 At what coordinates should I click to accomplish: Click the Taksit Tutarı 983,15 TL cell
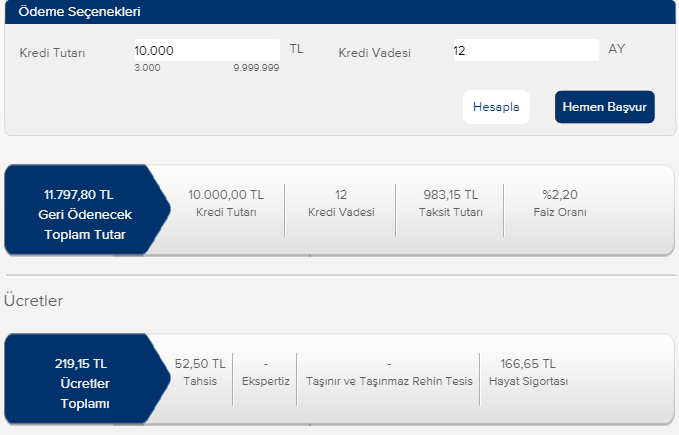point(450,203)
